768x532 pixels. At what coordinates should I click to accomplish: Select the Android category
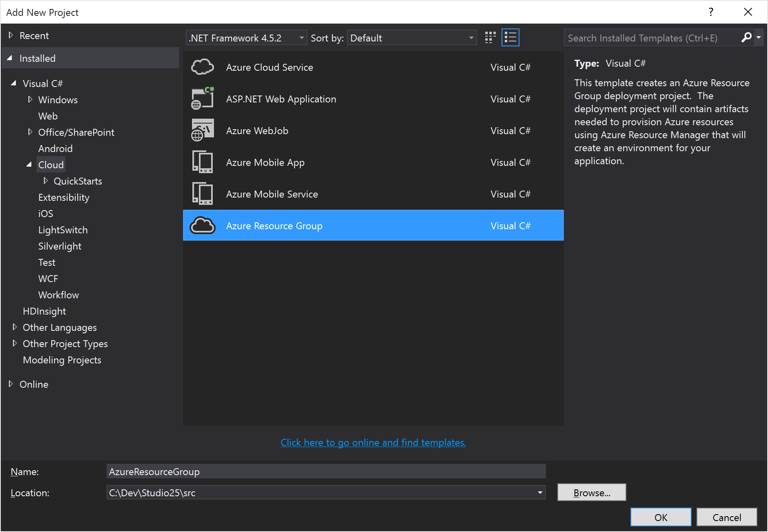click(55, 148)
